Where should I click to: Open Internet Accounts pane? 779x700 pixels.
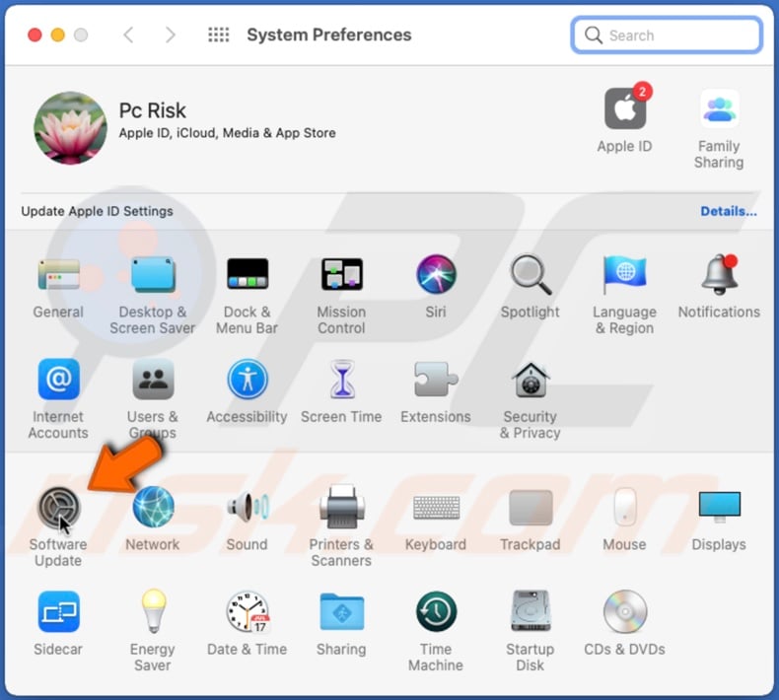(58, 379)
